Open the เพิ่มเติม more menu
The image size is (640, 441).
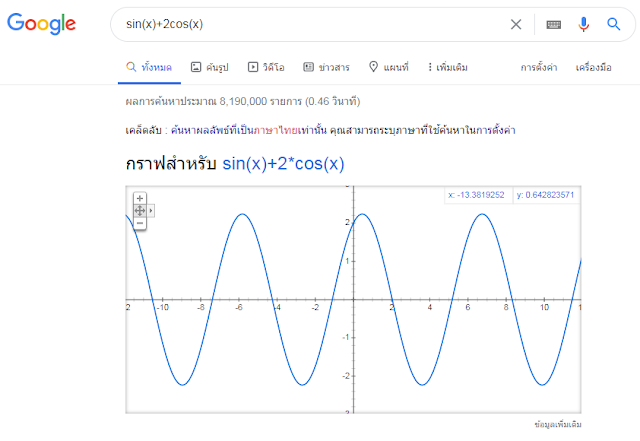447,68
